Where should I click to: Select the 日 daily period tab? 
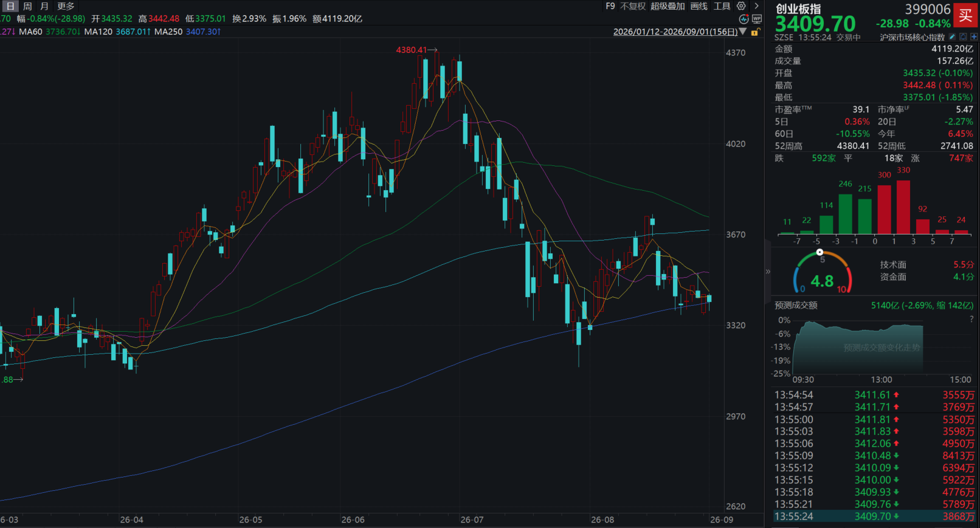click(x=10, y=6)
